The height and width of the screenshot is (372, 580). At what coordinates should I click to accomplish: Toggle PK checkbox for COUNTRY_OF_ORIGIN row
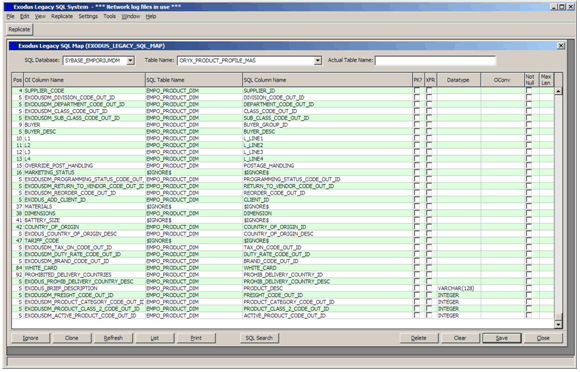(x=417, y=227)
